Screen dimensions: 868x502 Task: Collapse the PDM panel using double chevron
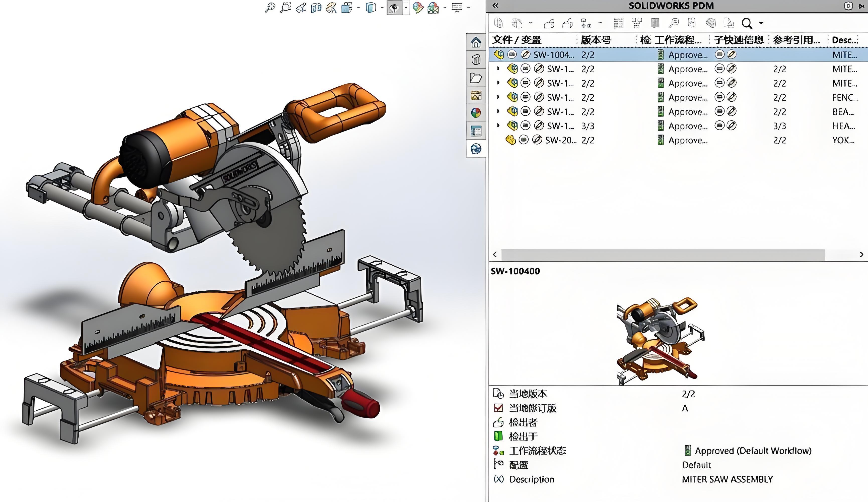495,6
